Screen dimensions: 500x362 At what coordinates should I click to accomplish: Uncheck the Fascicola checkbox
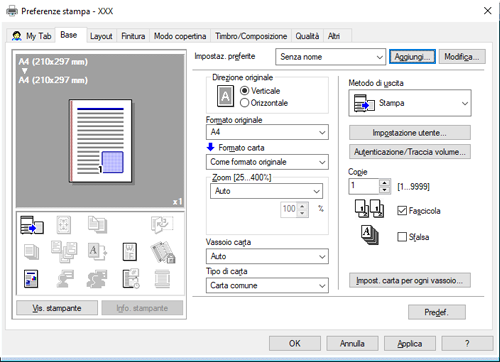pyautogui.click(x=402, y=211)
